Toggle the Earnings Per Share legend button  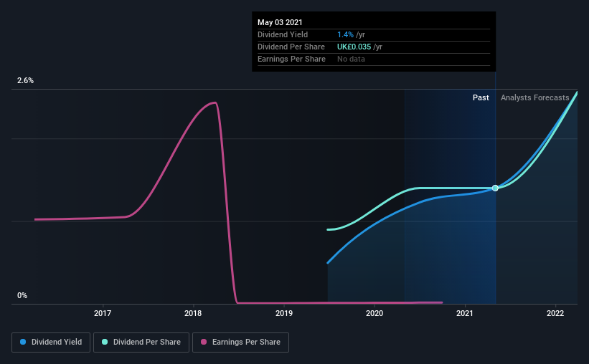(x=240, y=343)
